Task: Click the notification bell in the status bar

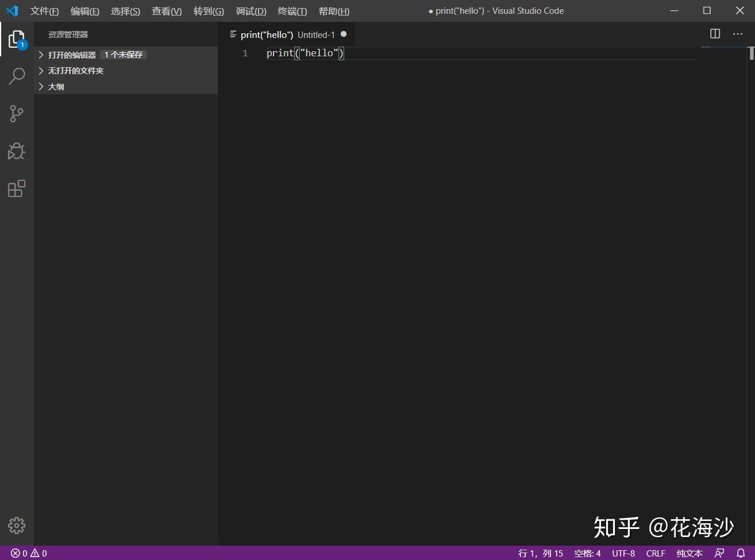Action: pyautogui.click(x=741, y=553)
